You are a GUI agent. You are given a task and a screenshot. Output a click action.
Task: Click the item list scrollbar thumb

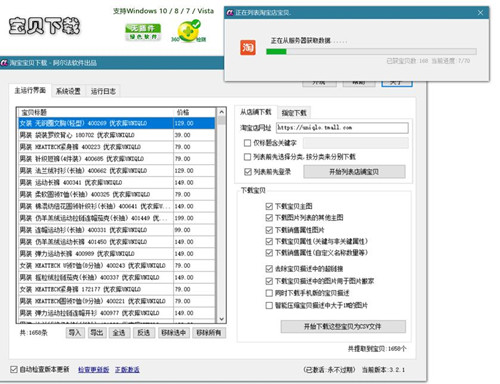pos(222,121)
